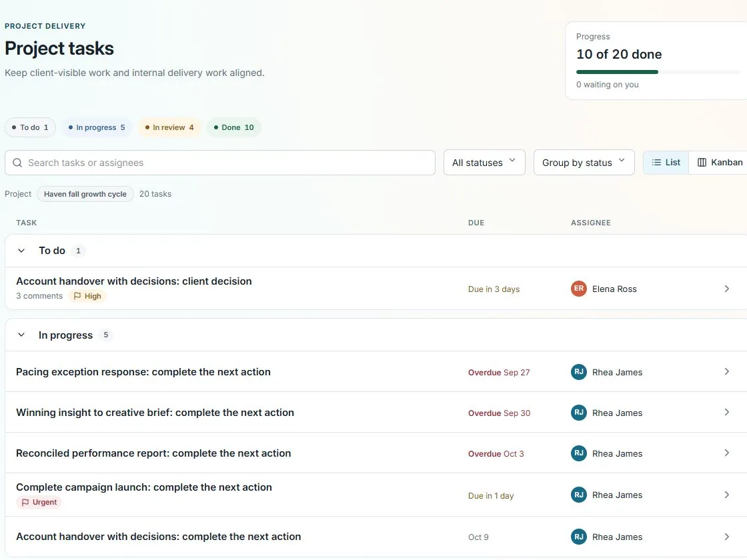Click the High priority flag tag
Screen dimensions: 747x560
(87, 296)
